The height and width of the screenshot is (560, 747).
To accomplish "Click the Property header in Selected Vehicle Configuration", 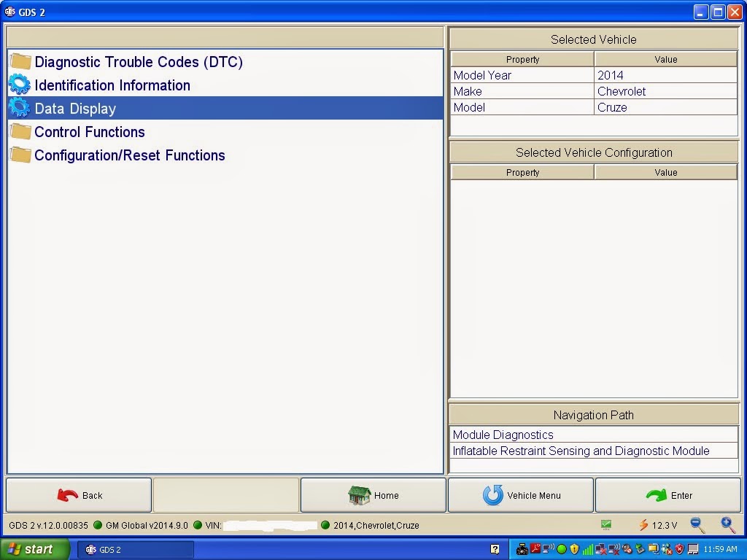I will click(522, 172).
